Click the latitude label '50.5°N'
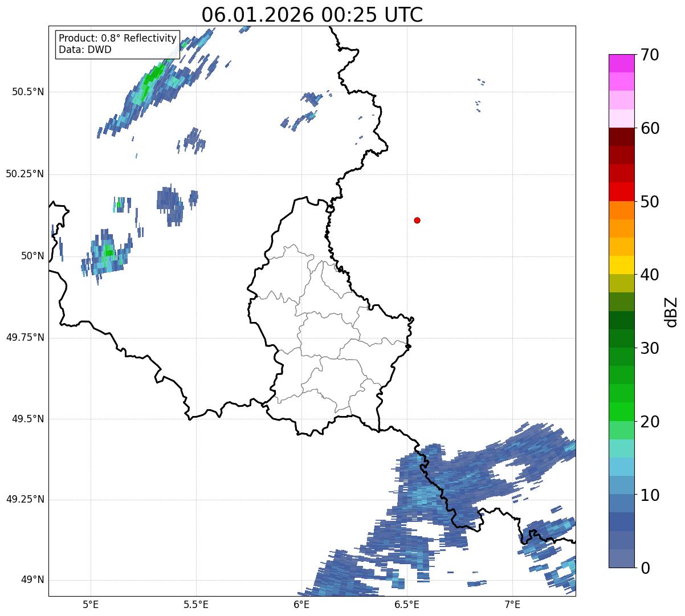The image size is (685, 616). [x=27, y=92]
